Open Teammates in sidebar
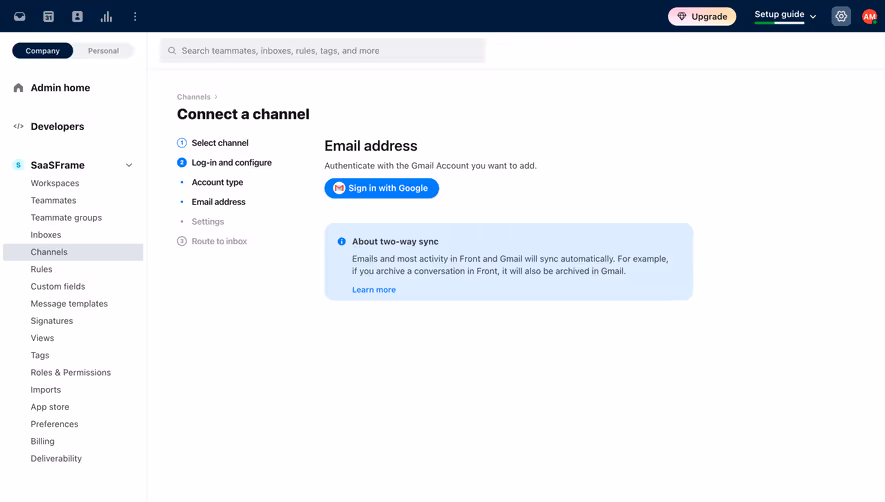 [x=53, y=200]
